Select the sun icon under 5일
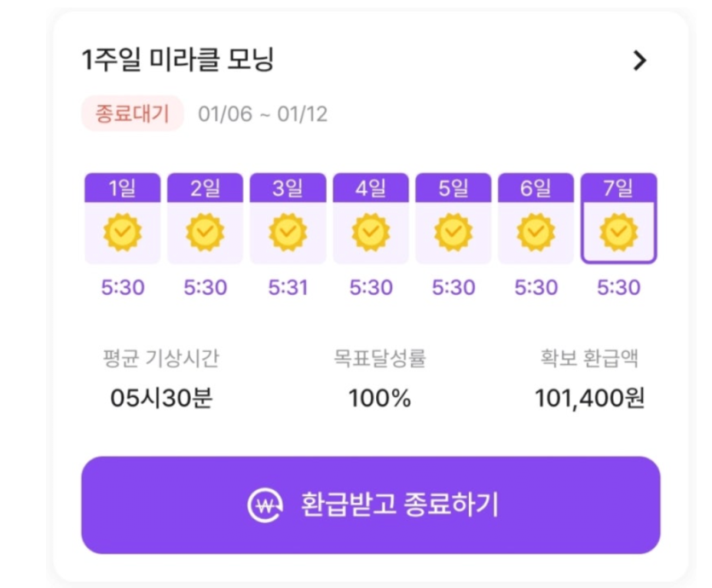The height and width of the screenshot is (588, 712). (453, 232)
